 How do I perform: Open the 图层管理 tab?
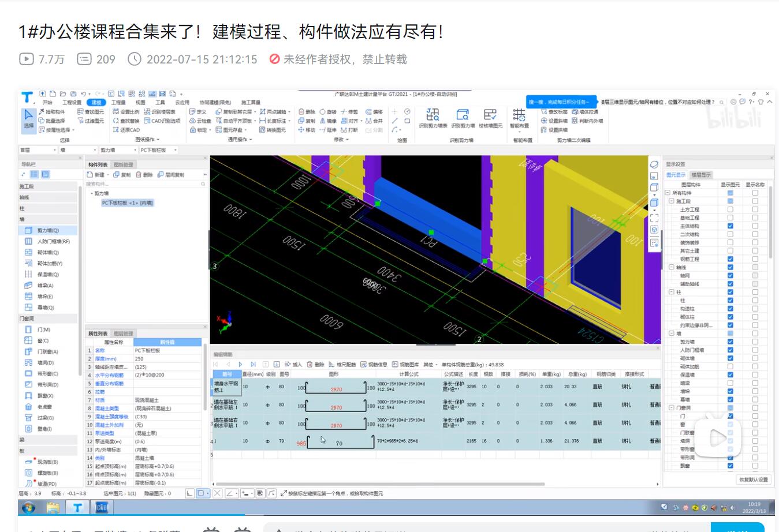pyautogui.click(x=123, y=334)
